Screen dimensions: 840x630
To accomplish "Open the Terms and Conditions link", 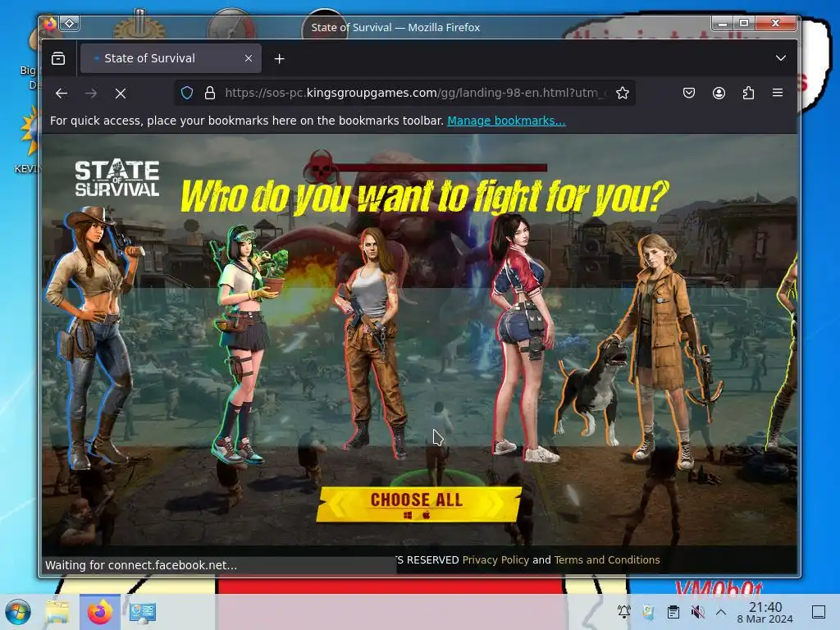I will pyautogui.click(x=607, y=559).
